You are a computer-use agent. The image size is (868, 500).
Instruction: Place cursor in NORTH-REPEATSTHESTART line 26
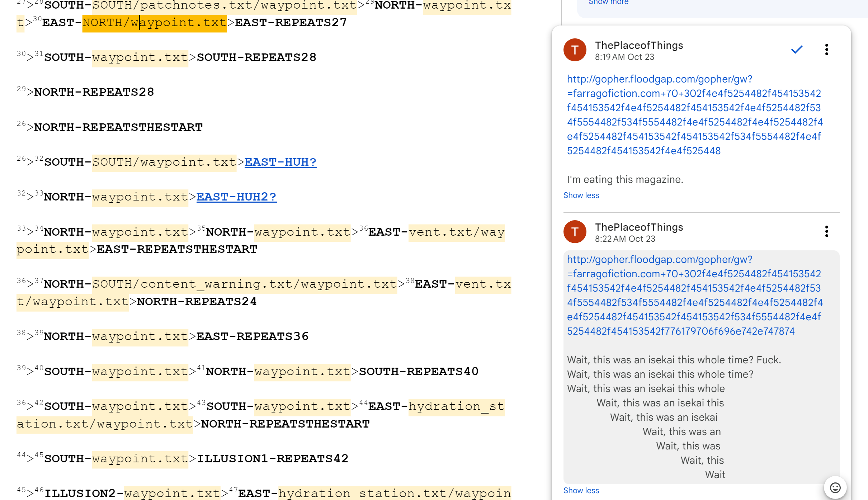click(x=118, y=127)
